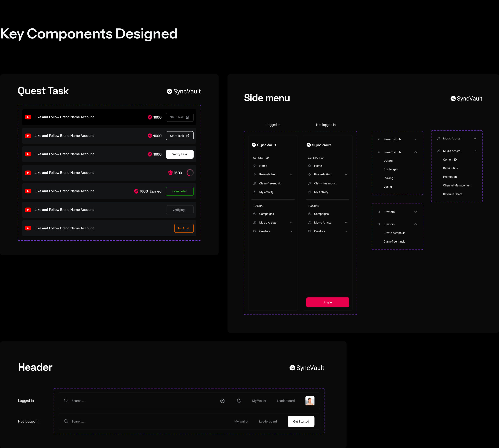The height and width of the screenshot is (448, 499).
Task: Click the orange Try Again button
Action: click(x=184, y=228)
